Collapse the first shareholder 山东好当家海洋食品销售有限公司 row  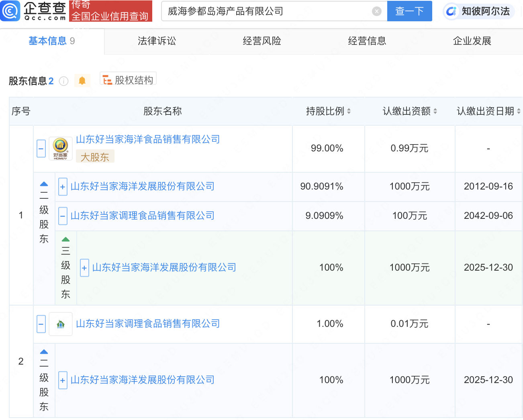41,149
